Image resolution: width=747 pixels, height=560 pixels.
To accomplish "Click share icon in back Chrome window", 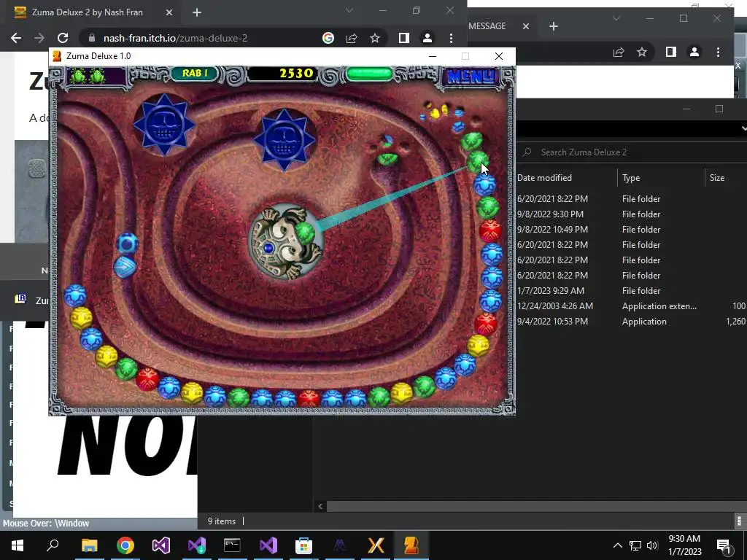I will pos(619,52).
